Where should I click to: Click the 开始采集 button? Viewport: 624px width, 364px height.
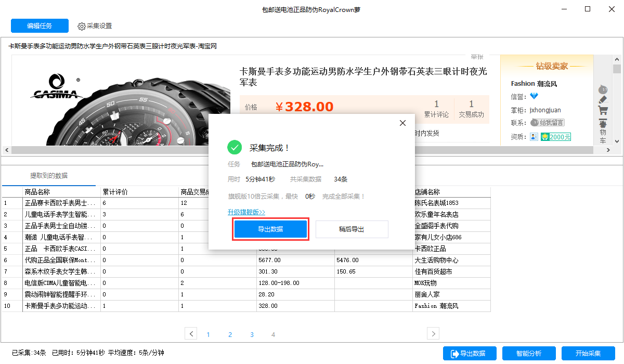(588, 354)
